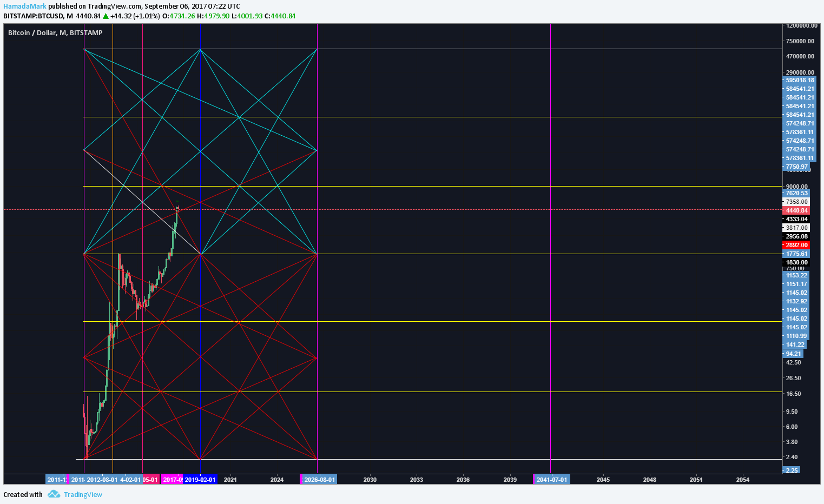Viewport: 824px width, 504px height.
Task: Click the 7358.00 white price label
Action: coord(796,202)
